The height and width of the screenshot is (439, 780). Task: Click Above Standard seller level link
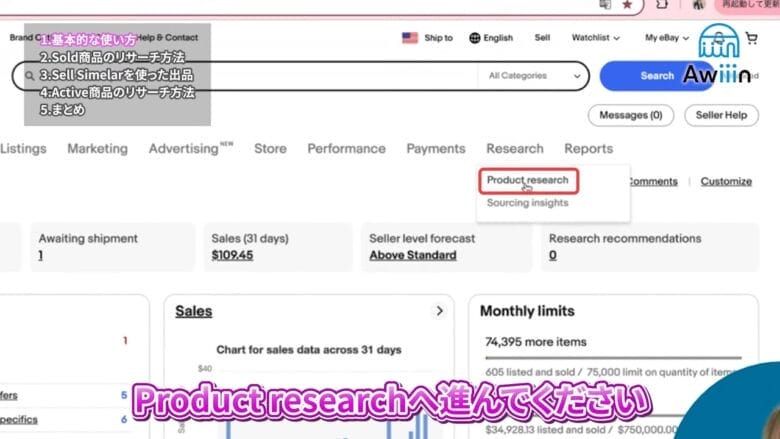[x=413, y=255]
